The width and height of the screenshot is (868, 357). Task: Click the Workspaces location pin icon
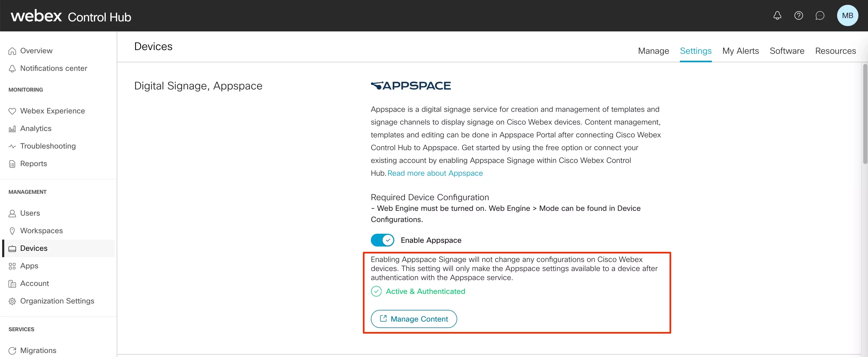pyautogui.click(x=12, y=231)
